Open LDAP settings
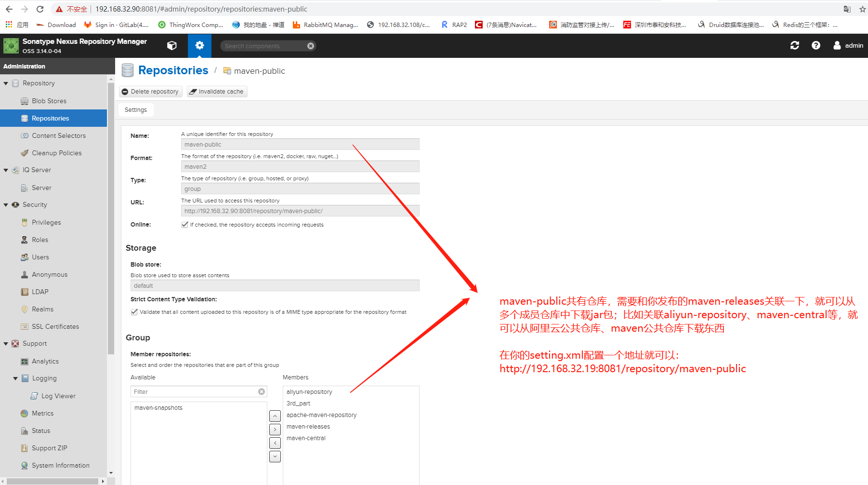 [39, 292]
